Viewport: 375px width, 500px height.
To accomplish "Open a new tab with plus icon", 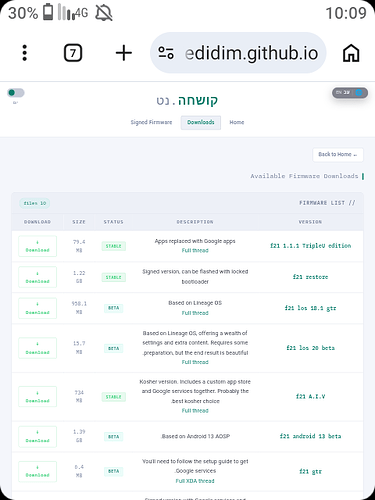I will coord(124,53).
